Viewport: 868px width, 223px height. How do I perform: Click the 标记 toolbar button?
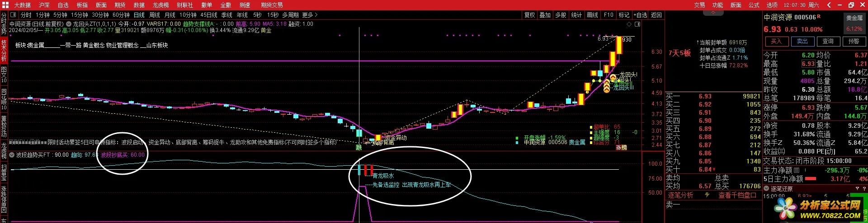(624, 15)
